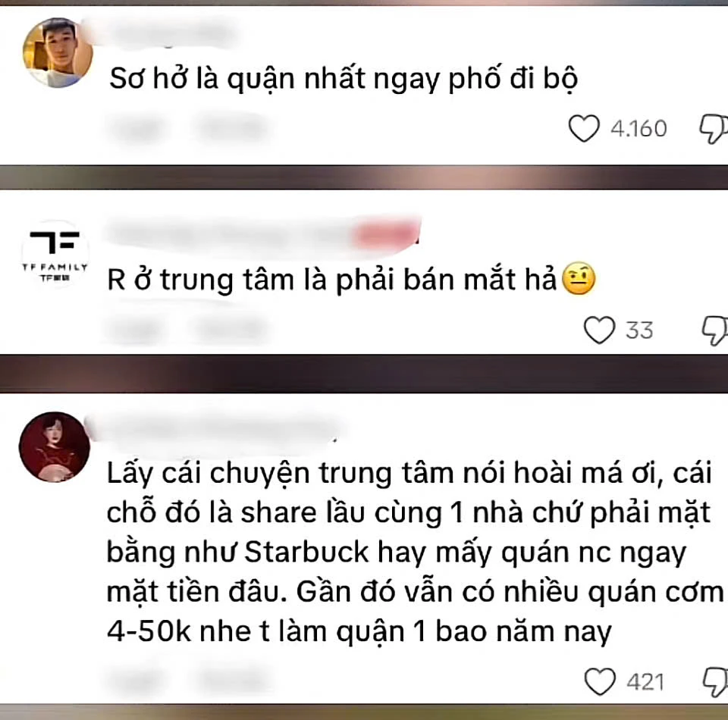
Task: Open the man's photo avatar profile
Action: [58, 52]
